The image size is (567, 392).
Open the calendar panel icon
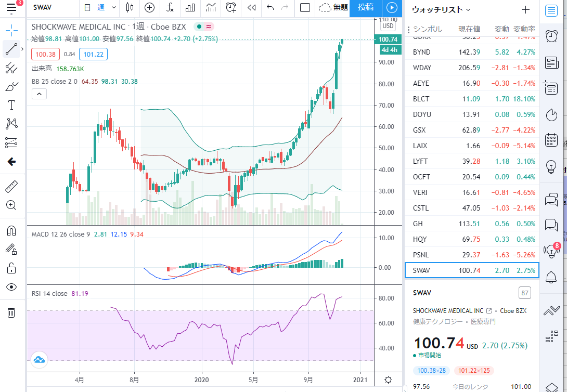click(551, 140)
